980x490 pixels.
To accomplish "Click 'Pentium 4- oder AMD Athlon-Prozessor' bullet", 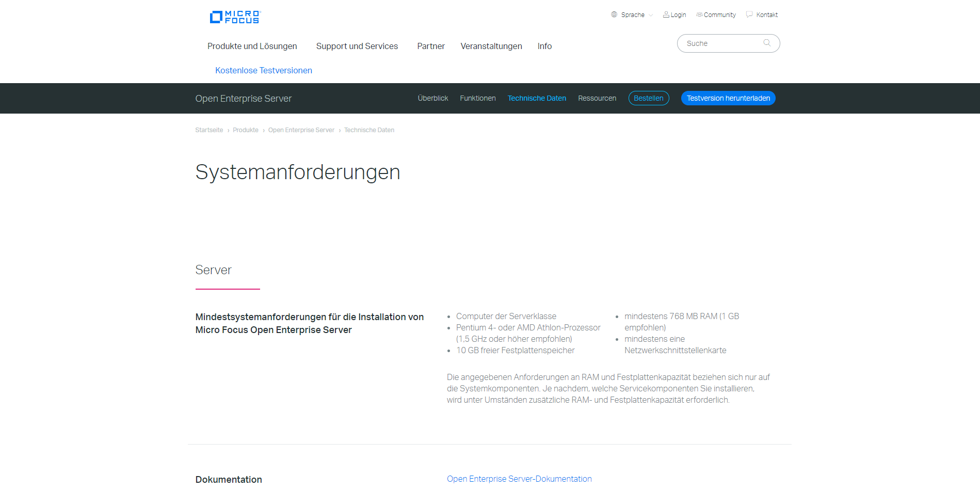I will pyautogui.click(x=528, y=333).
